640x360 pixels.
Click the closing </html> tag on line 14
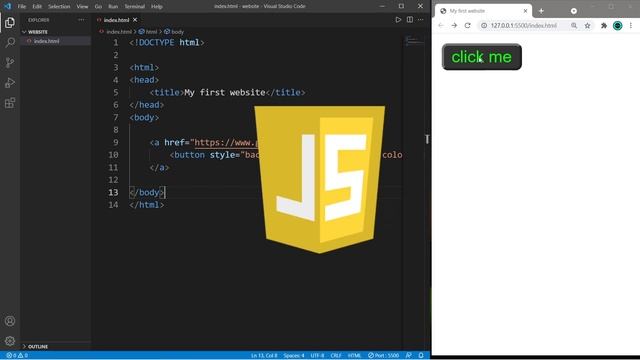(147, 205)
